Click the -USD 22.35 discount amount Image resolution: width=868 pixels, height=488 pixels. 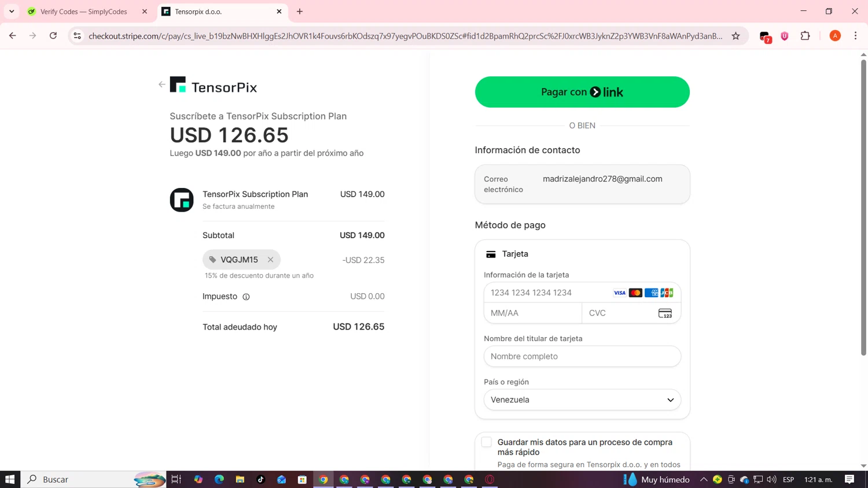click(363, 260)
